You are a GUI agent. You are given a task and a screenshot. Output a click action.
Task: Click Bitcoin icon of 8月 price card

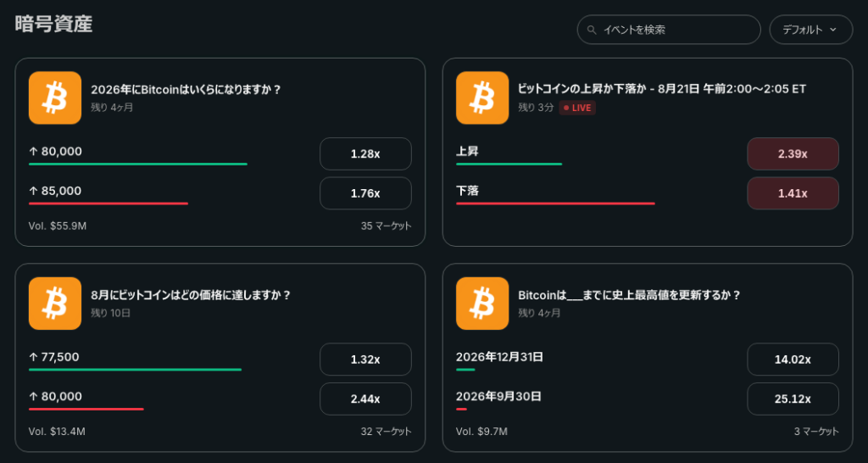click(55, 304)
